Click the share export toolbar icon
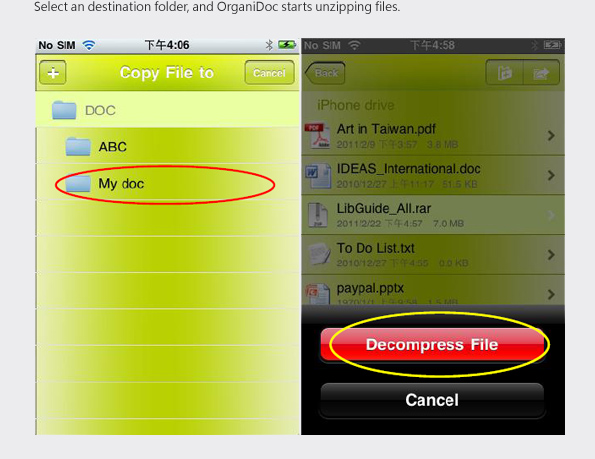 [541, 72]
